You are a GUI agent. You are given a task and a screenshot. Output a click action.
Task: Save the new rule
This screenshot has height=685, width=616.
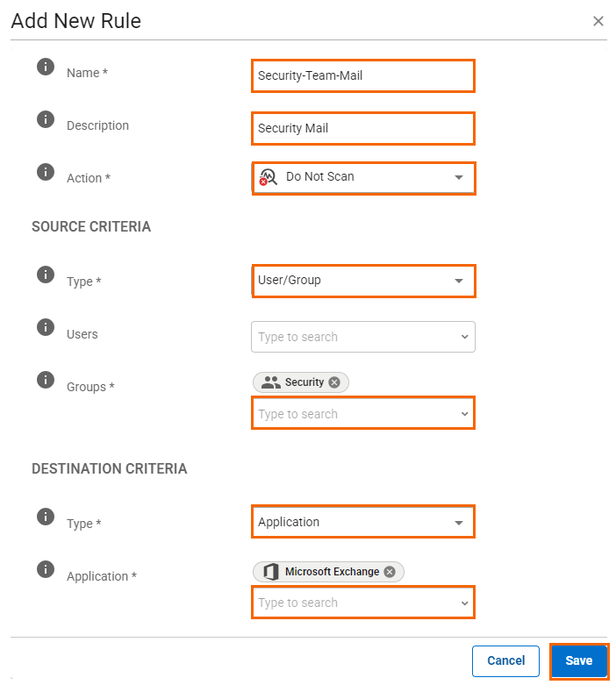(x=579, y=660)
